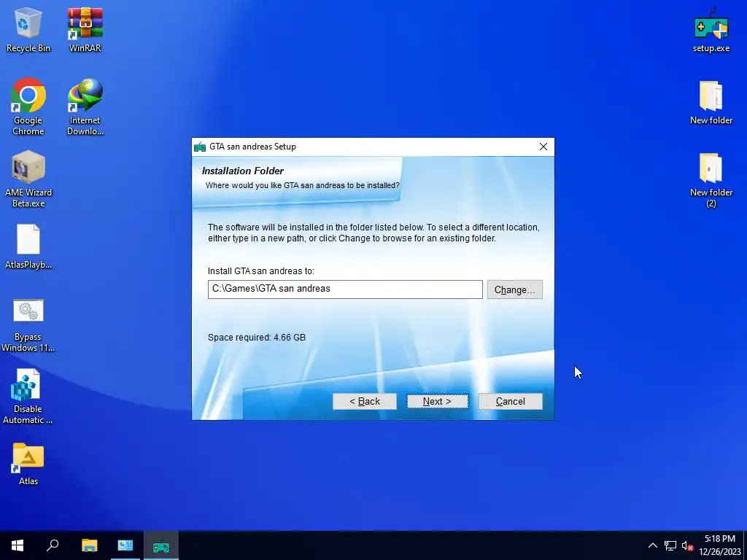Select the New folder desktop icon
This screenshot has height=560, width=747.
coord(711,103)
